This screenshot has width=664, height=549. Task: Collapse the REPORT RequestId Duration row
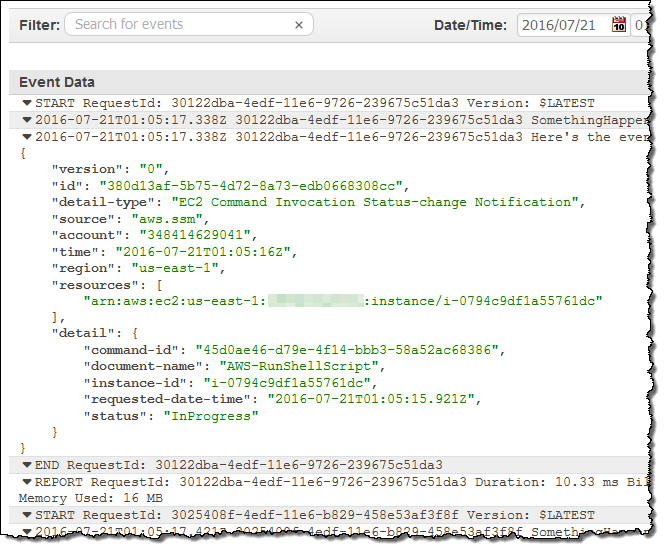(27, 482)
